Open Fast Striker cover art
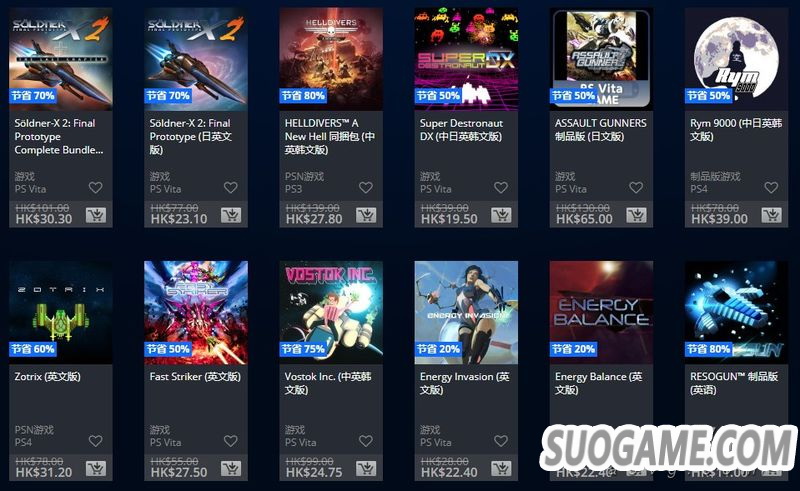This screenshot has width=800, height=491. pos(196,312)
